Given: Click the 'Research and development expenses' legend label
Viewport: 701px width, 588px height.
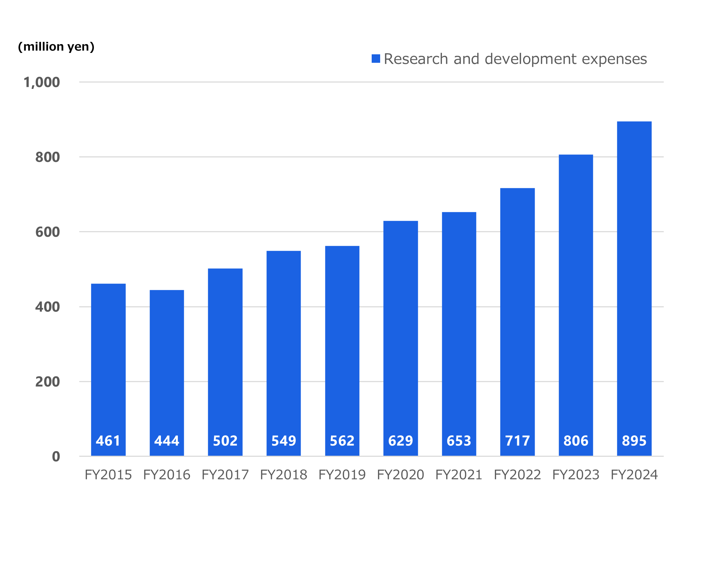Looking at the screenshot, I should tap(515, 59).
